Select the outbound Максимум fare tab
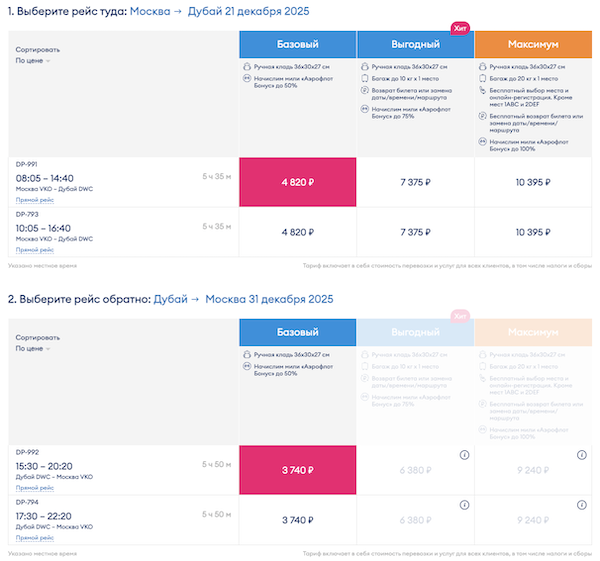 pos(531,44)
